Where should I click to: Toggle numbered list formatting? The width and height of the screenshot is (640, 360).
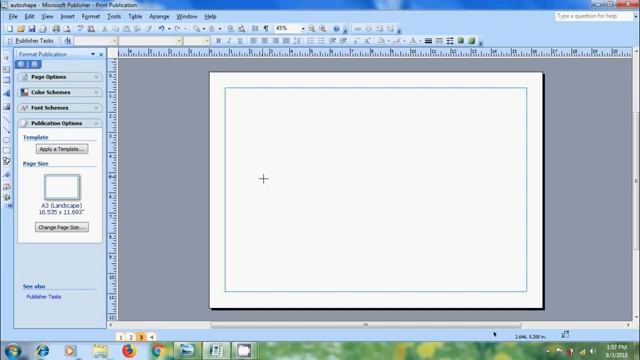tap(311, 41)
